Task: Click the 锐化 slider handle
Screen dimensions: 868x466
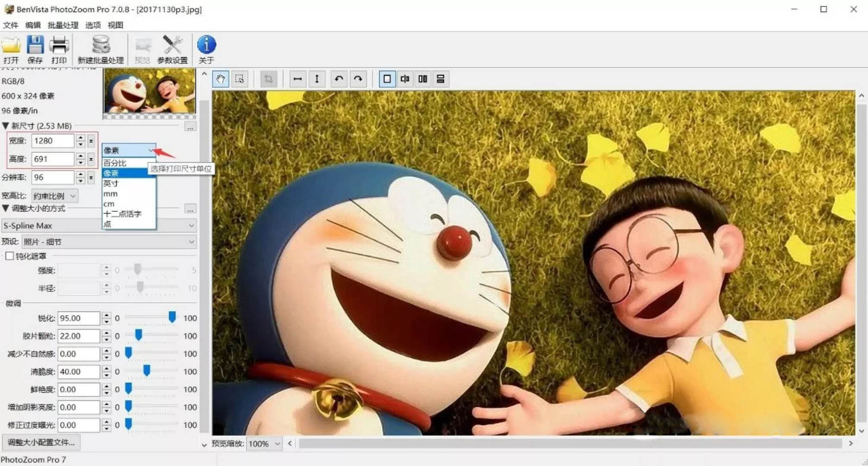Action: 172,317
